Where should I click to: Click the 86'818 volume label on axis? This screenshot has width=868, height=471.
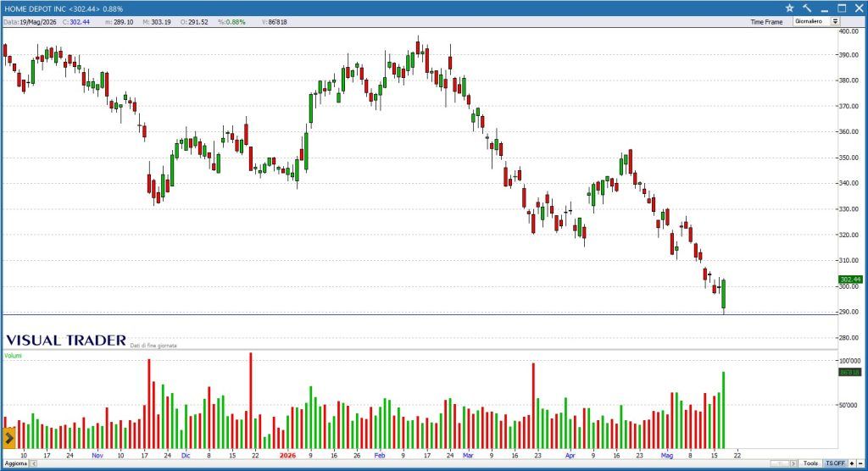click(x=849, y=373)
